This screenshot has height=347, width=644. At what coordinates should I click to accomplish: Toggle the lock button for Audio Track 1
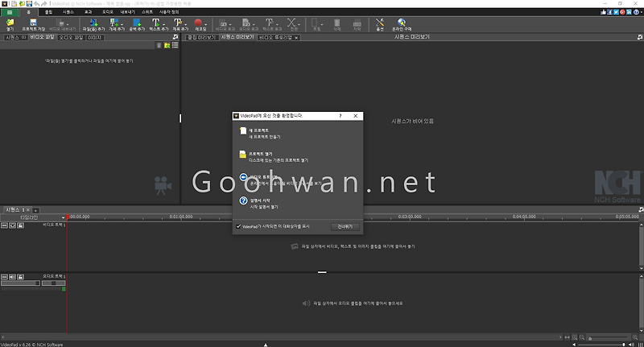click(21, 277)
